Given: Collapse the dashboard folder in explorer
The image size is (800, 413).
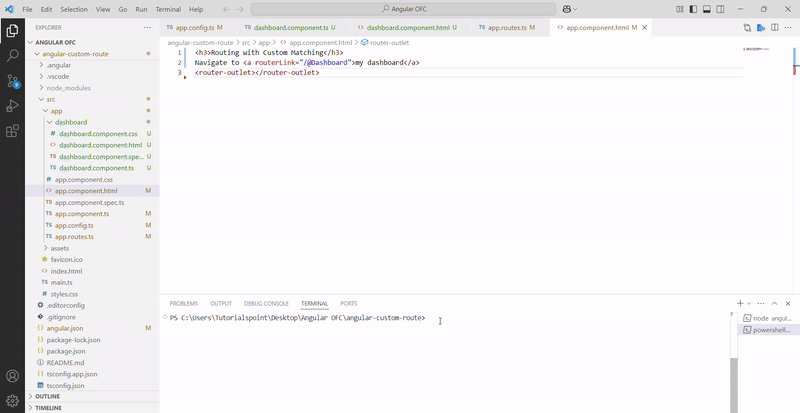Looking at the screenshot, I should 70,122.
